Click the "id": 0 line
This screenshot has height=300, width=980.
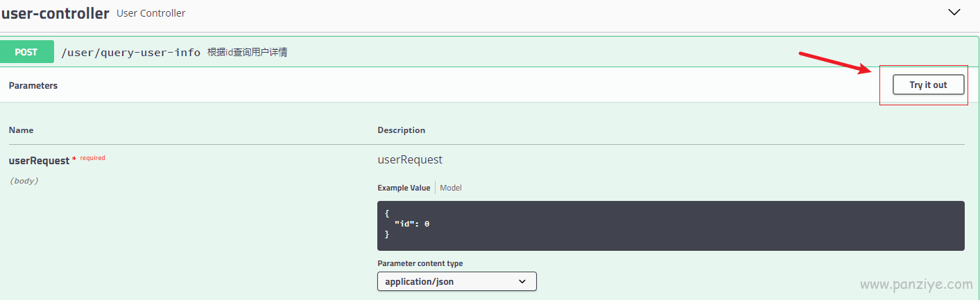pyautogui.click(x=412, y=224)
